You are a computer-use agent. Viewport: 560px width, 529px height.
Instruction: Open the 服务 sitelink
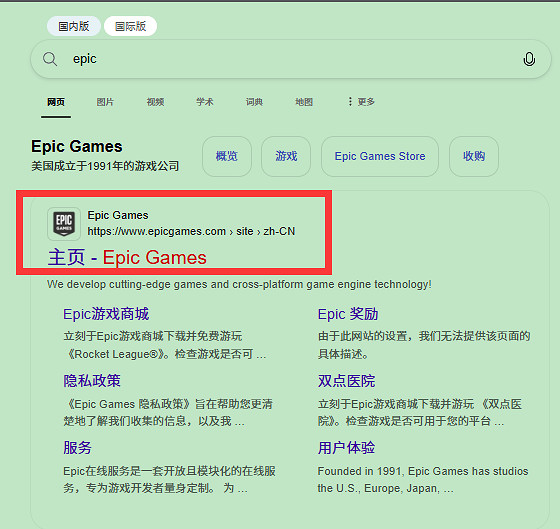coord(78,448)
